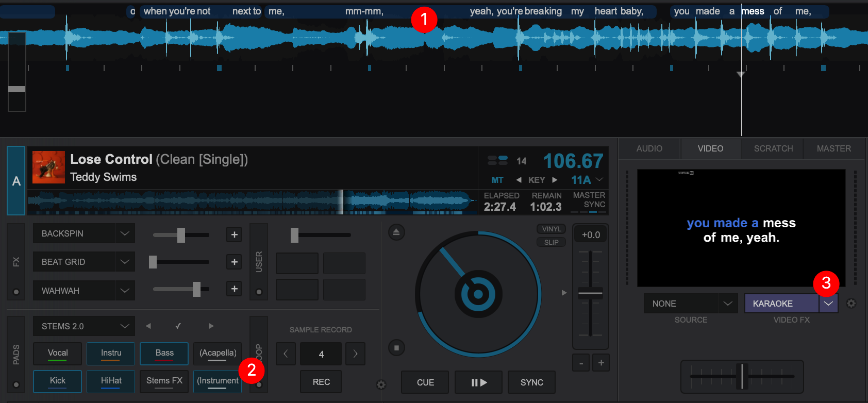The width and height of the screenshot is (868, 403).
Task: Click the SYNC button
Action: [531, 382]
